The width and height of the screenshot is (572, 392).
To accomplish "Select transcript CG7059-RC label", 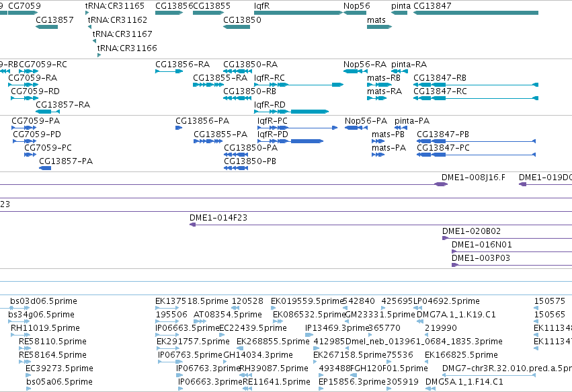I will 43,65.
